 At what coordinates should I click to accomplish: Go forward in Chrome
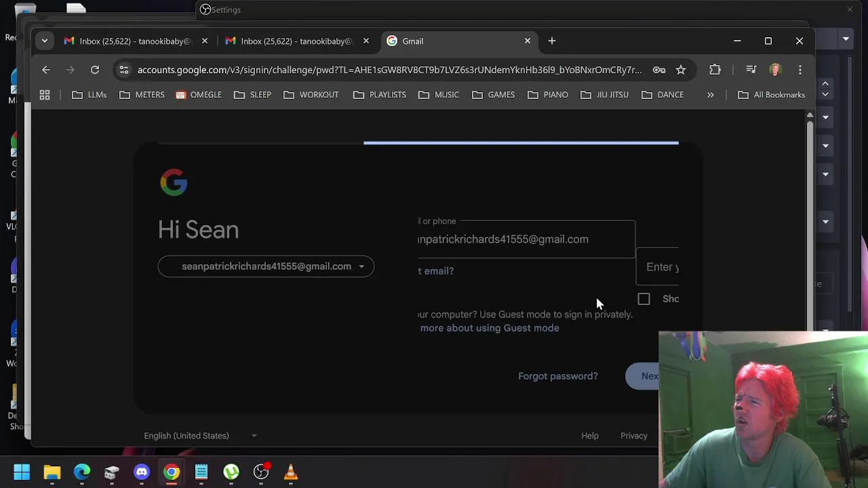(x=71, y=70)
